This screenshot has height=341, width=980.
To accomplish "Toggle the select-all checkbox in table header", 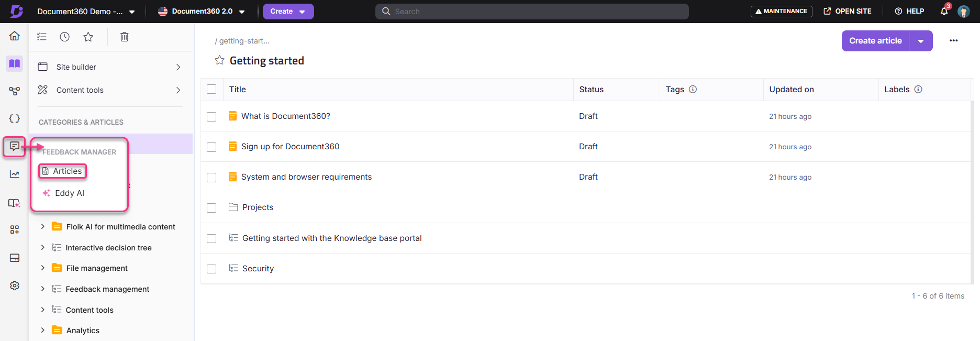I will 211,90.
